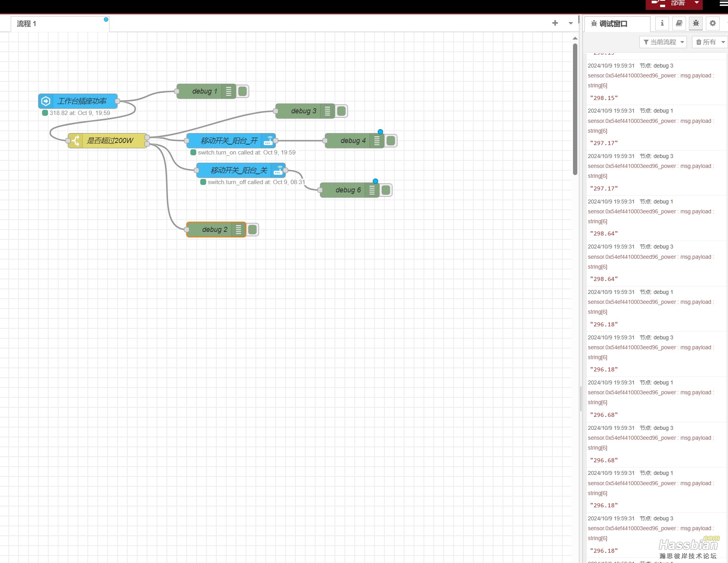Click the debug 2 node list icon

click(238, 230)
